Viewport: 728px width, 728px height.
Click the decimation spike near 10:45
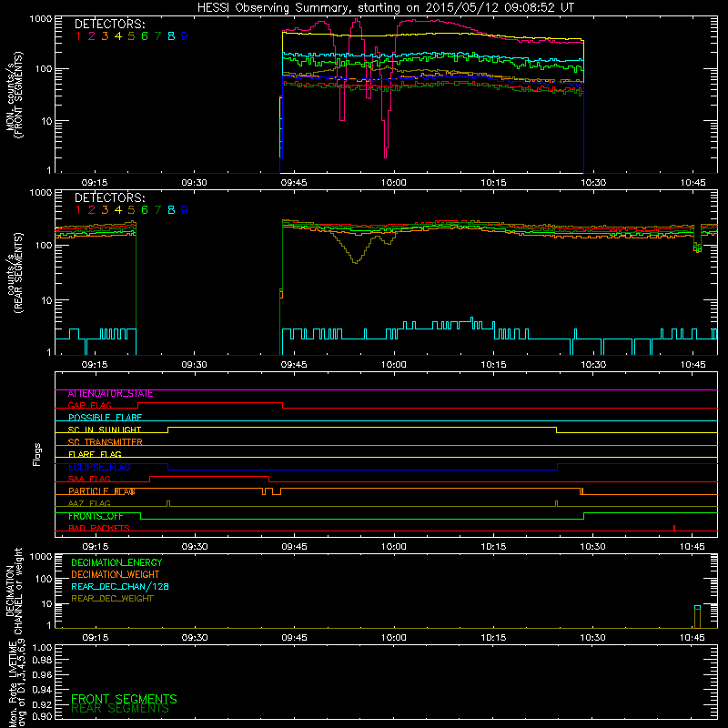697,617
